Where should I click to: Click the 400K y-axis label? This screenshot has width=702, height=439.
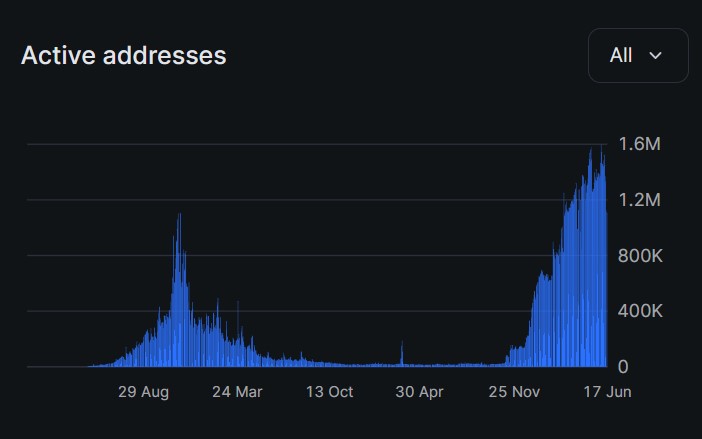click(x=639, y=312)
